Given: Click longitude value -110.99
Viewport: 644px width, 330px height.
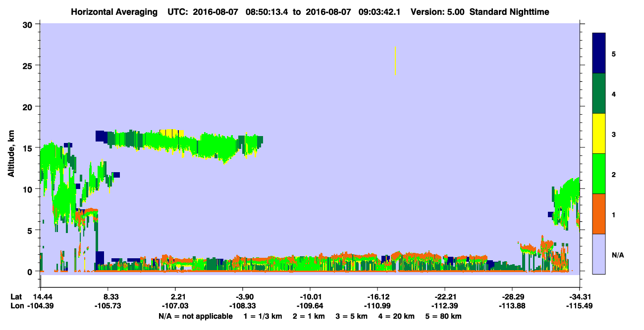Looking at the screenshot, I should [377, 306].
